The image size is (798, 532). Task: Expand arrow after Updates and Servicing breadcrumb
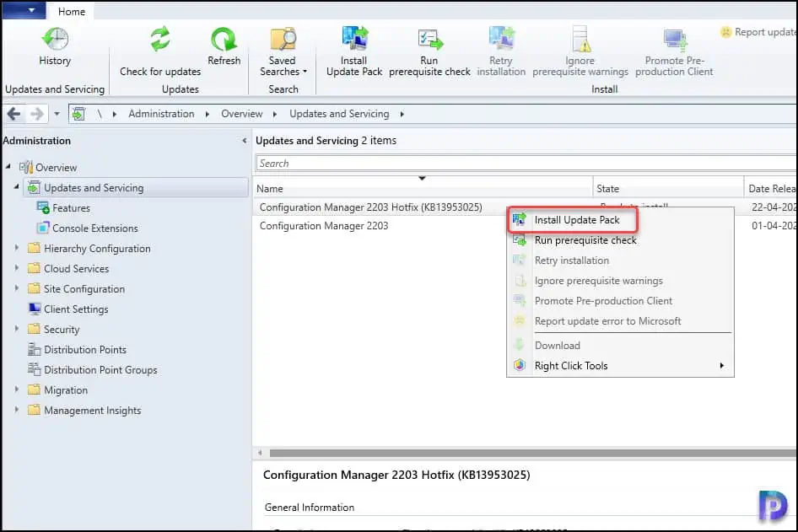[x=402, y=114]
